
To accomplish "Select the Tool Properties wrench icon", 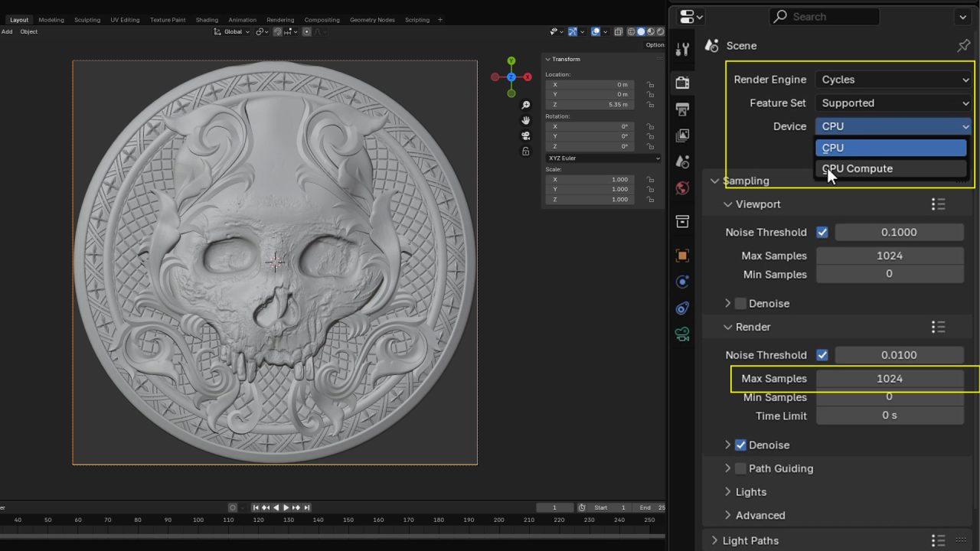I will click(x=682, y=48).
